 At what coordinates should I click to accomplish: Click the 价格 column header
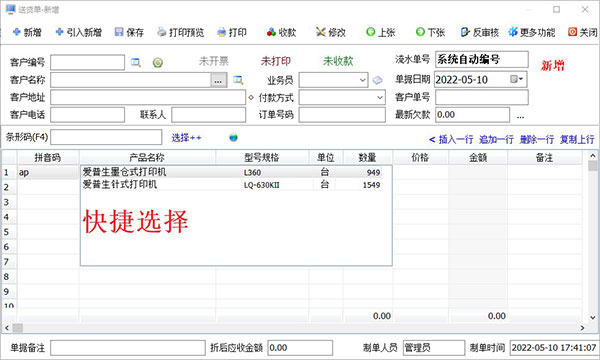pos(421,158)
